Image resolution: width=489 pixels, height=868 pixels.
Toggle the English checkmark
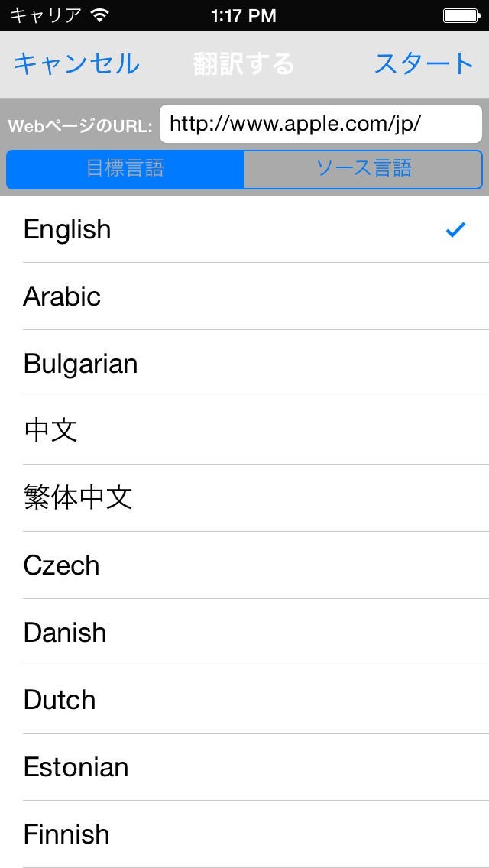coord(455,229)
